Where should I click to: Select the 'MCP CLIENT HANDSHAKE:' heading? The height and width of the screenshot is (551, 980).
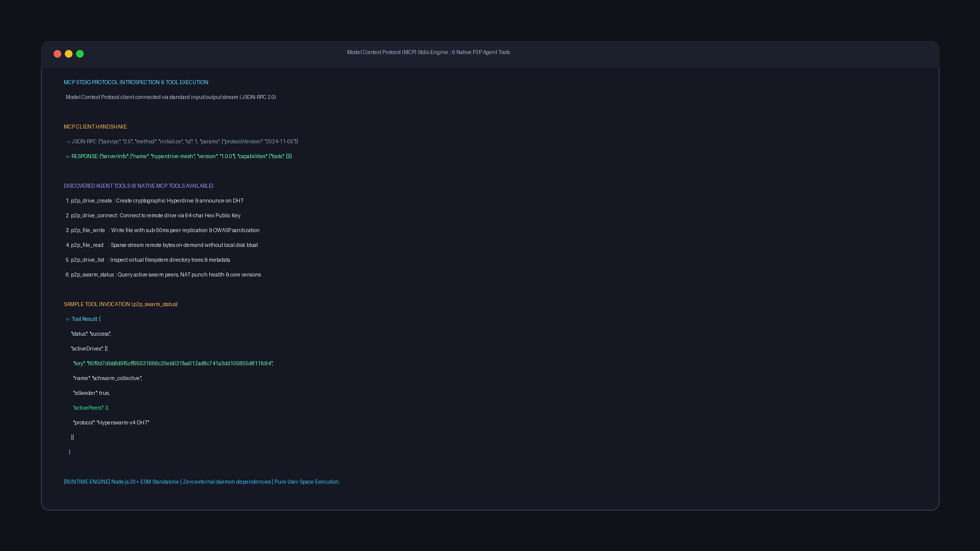click(x=95, y=127)
